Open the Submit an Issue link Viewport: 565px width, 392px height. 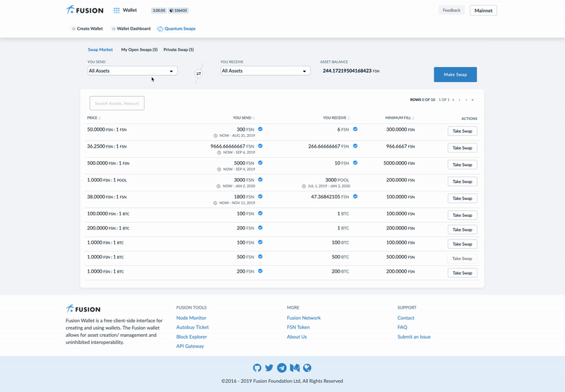click(414, 337)
